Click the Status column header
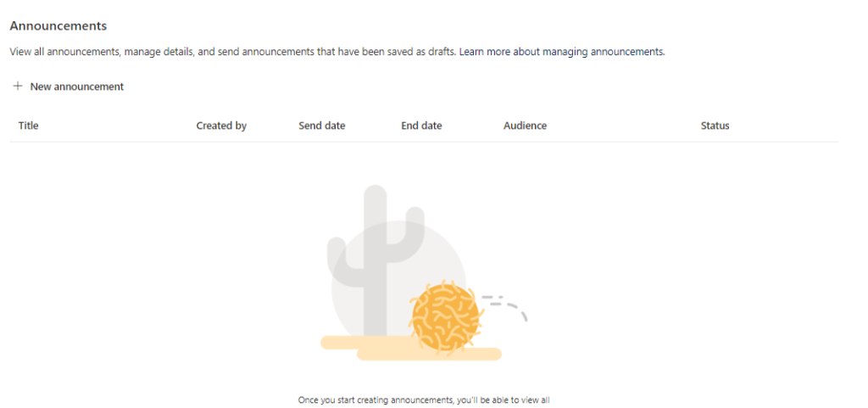 coord(715,126)
